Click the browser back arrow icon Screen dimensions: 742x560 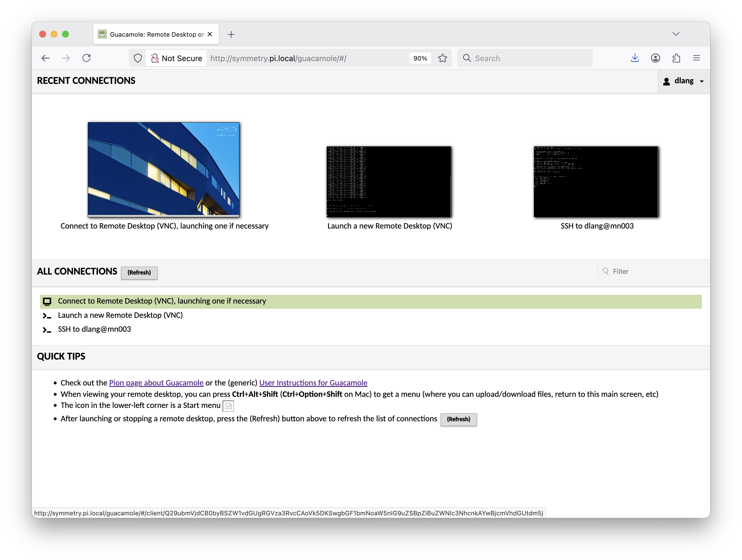pyautogui.click(x=45, y=58)
